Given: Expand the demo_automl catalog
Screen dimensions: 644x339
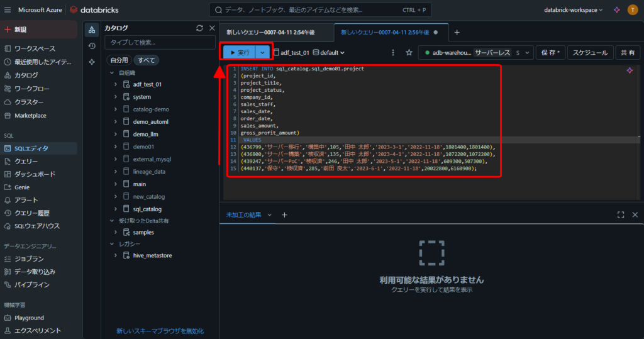Looking at the screenshot, I should tap(116, 121).
